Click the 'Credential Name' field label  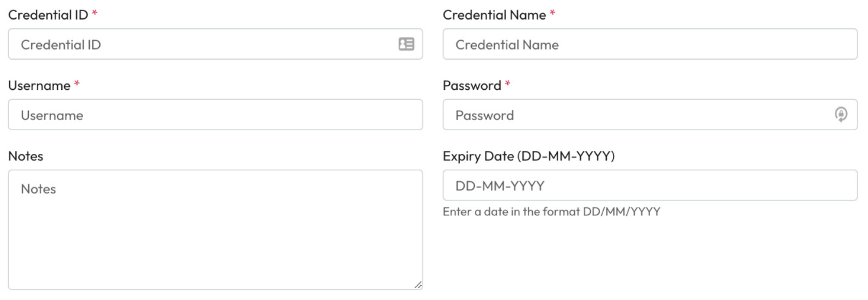[x=494, y=15]
